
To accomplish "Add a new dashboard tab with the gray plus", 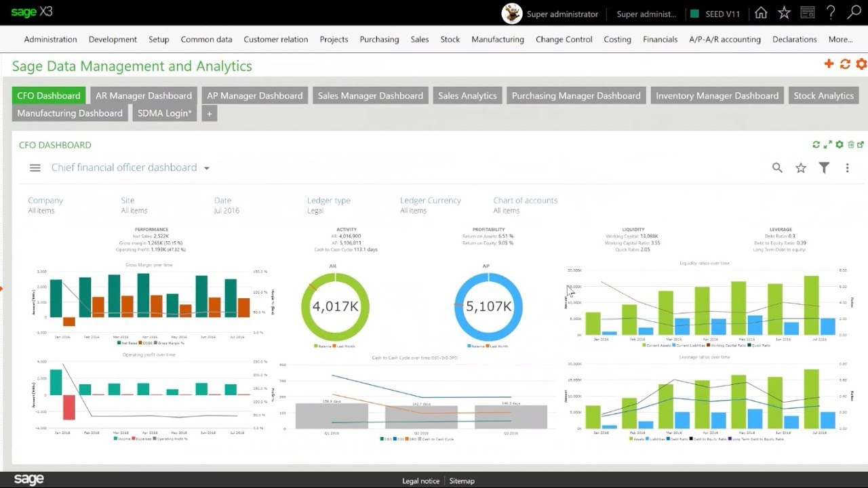I will [x=210, y=113].
